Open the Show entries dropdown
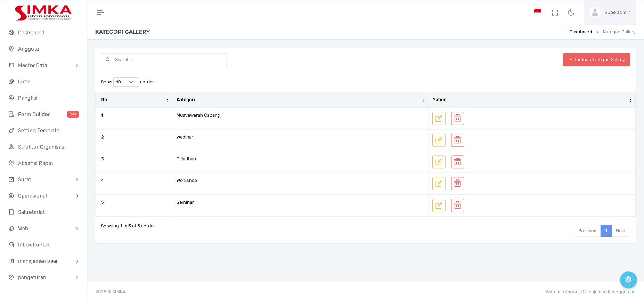The image size is (644, 302). click(x=126, y=82)
